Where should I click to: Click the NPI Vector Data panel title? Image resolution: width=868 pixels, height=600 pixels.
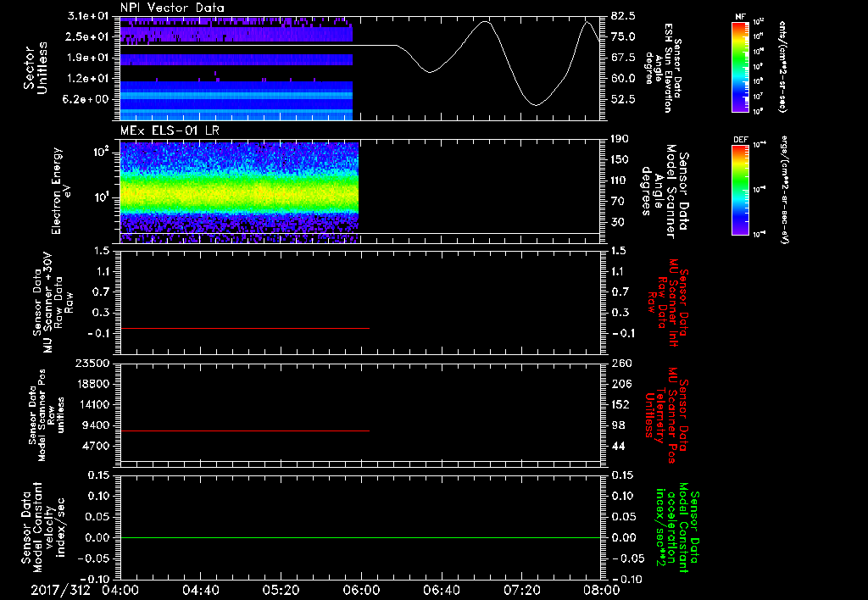click(172, 8)
